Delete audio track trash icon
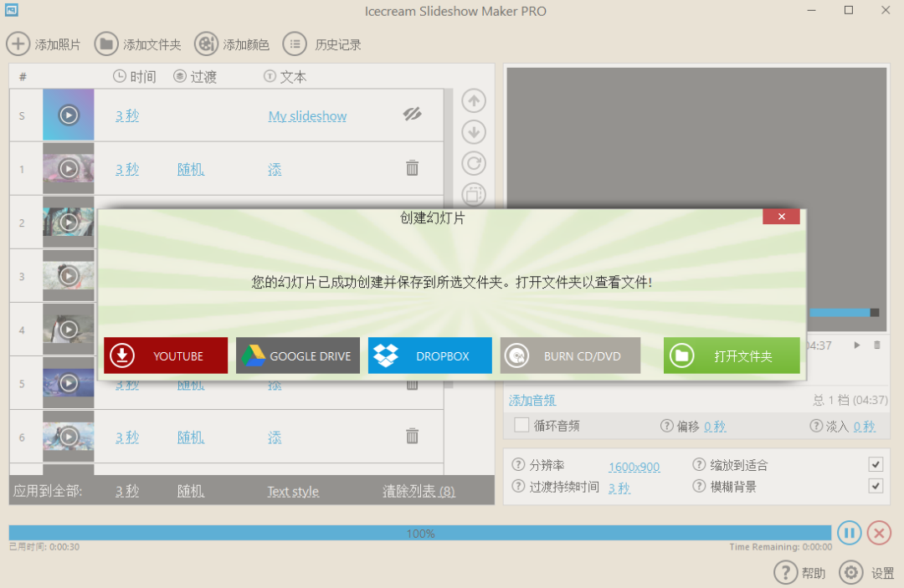The image size is (904, 588). click(x=877, y=345)
